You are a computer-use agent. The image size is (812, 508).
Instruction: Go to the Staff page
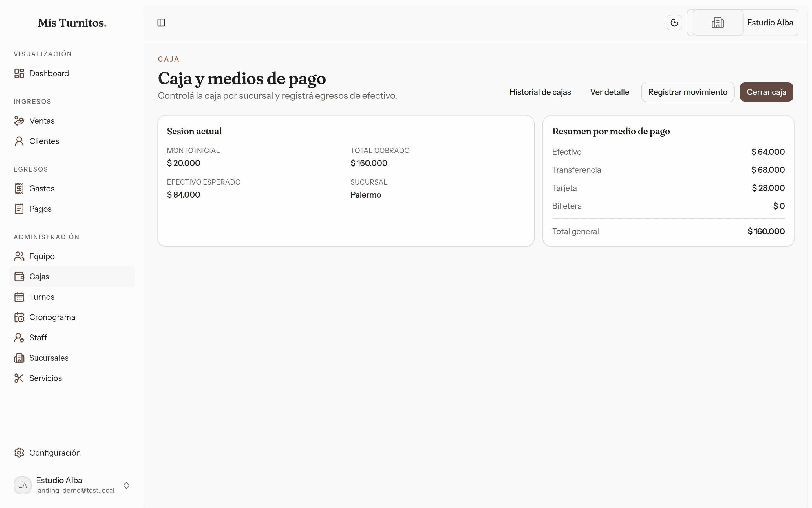pyautogui.click(x=72, y=337)
